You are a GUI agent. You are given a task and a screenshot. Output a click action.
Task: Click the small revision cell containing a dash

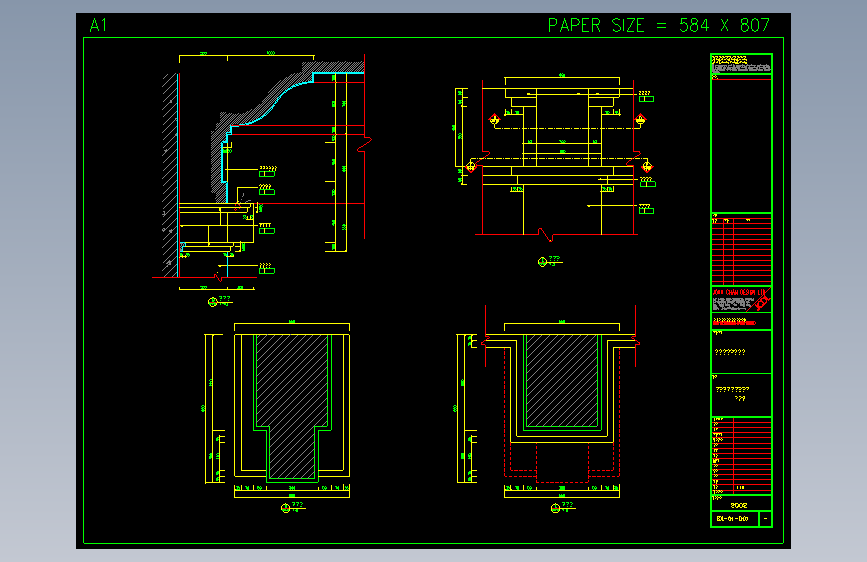765,519
